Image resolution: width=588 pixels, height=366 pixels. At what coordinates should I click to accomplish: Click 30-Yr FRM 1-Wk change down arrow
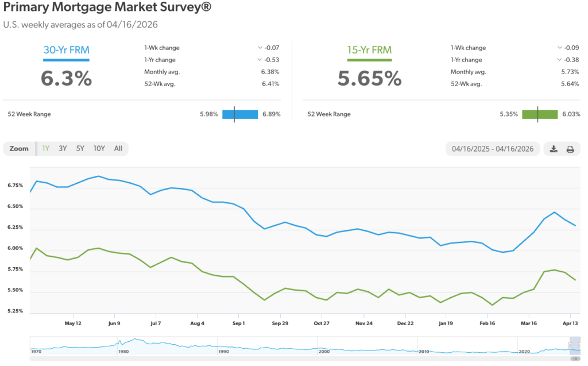coord(260,48)
